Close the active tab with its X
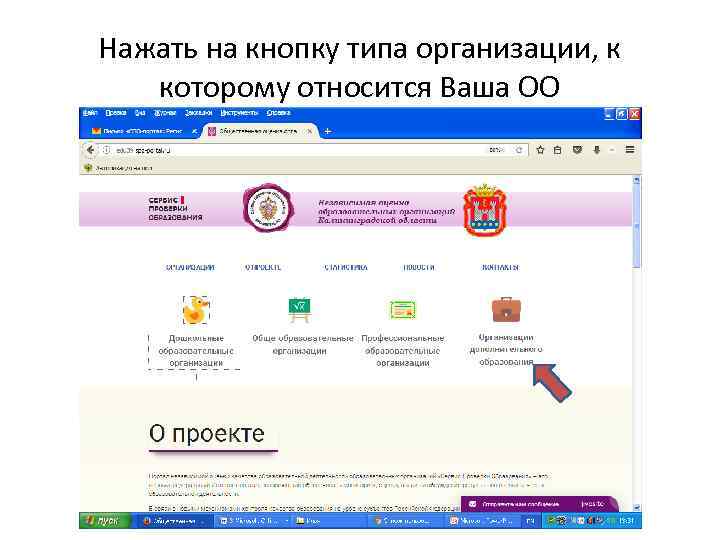The height and width of the screenshot is (540, 720). [x=310, y=131]
